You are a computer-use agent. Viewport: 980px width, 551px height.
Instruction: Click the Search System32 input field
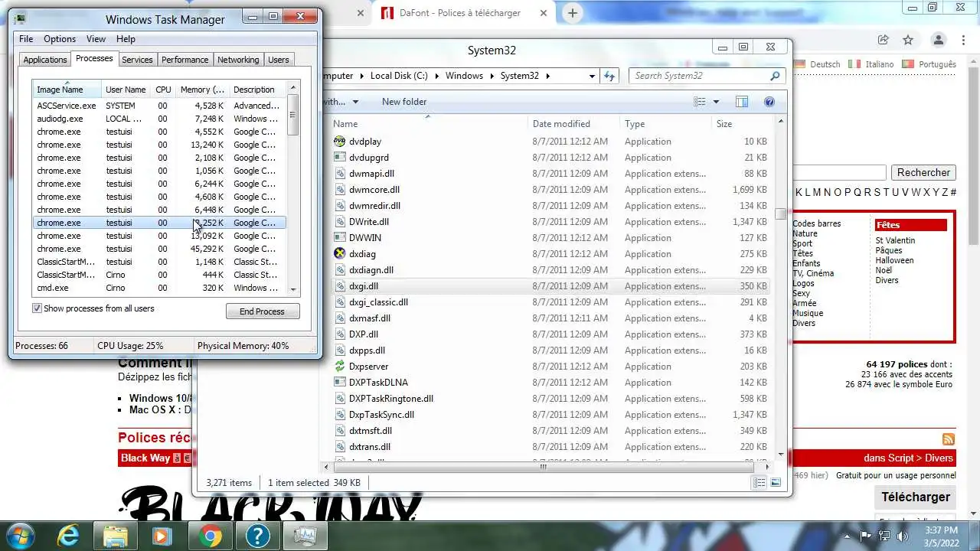click(x=700, y=76)
